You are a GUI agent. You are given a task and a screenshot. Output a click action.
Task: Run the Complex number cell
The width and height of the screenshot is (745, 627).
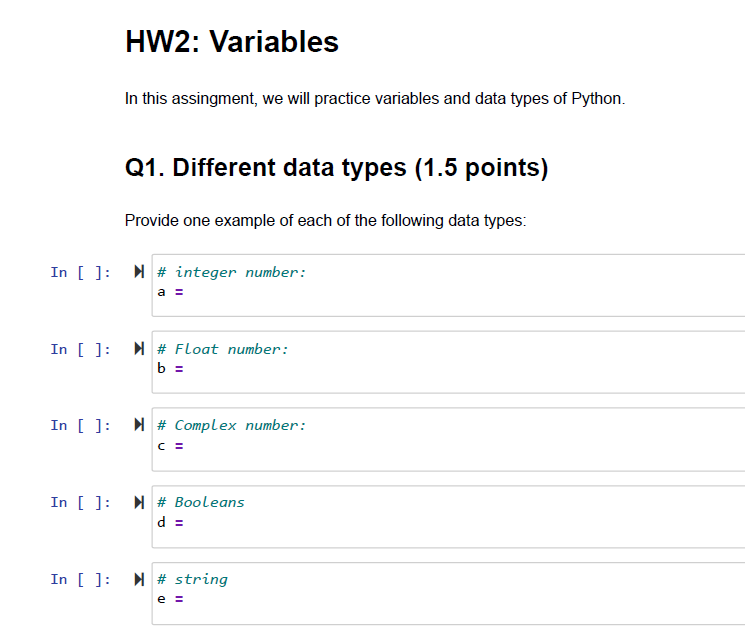pyautogui.click(x=139, y=425)
